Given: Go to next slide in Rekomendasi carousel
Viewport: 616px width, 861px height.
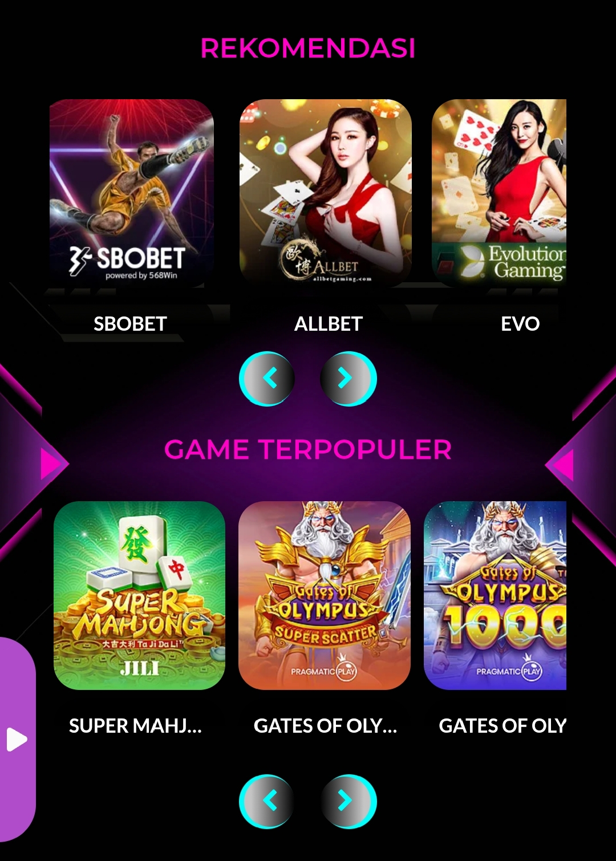Looking at the screenshot, I should pyautogui.click(x=348, y=379).
